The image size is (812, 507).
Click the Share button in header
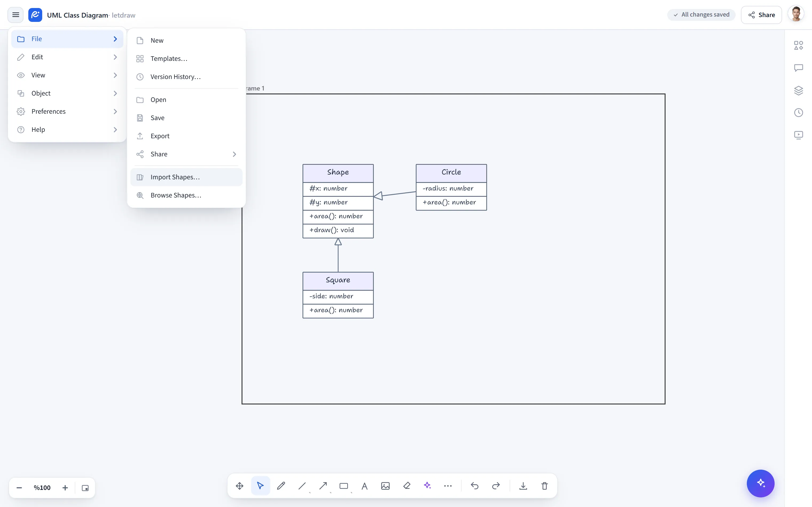[761, 15]
